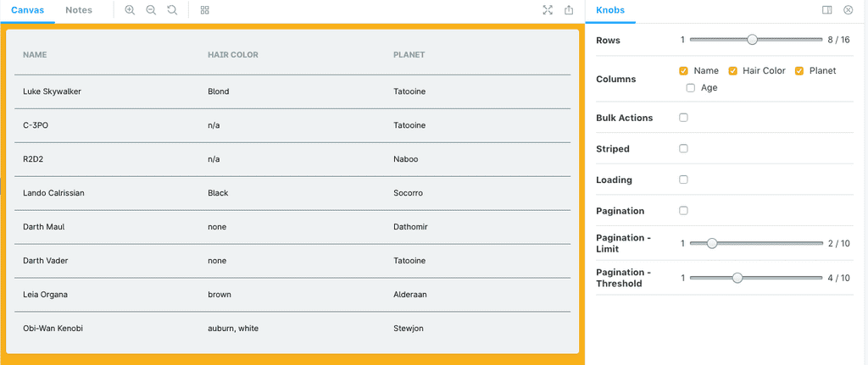Click R2D2's n/a hair cell
The image size is (868, 365).
[214, 159]
